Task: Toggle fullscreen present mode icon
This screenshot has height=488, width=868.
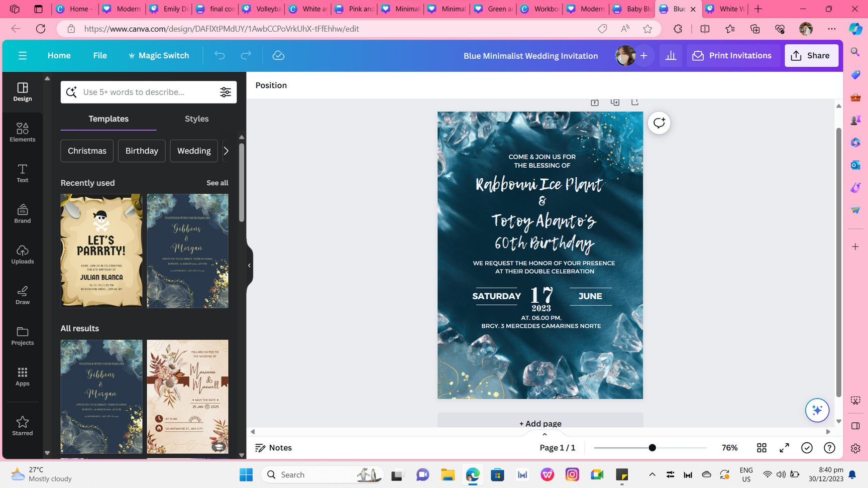Action: click(x=784, y=448)
